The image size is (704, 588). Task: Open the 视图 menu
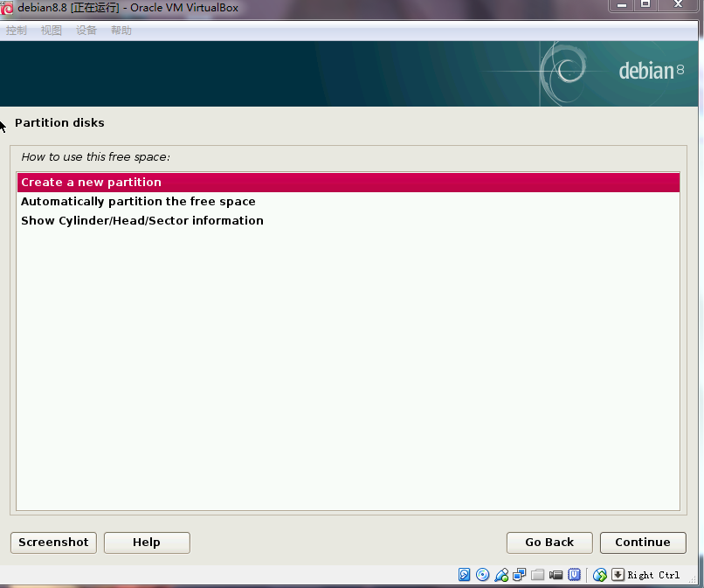pos(52,31)
